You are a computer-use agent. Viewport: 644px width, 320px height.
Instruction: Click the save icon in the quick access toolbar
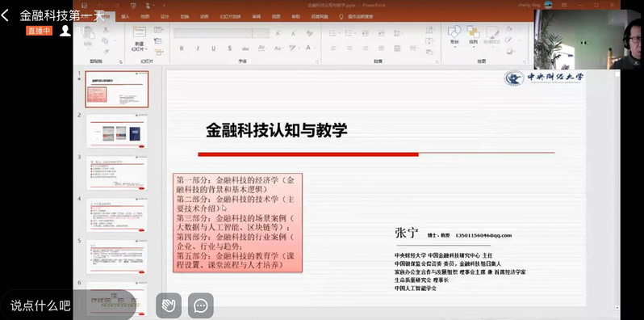(x=84, y=6)
